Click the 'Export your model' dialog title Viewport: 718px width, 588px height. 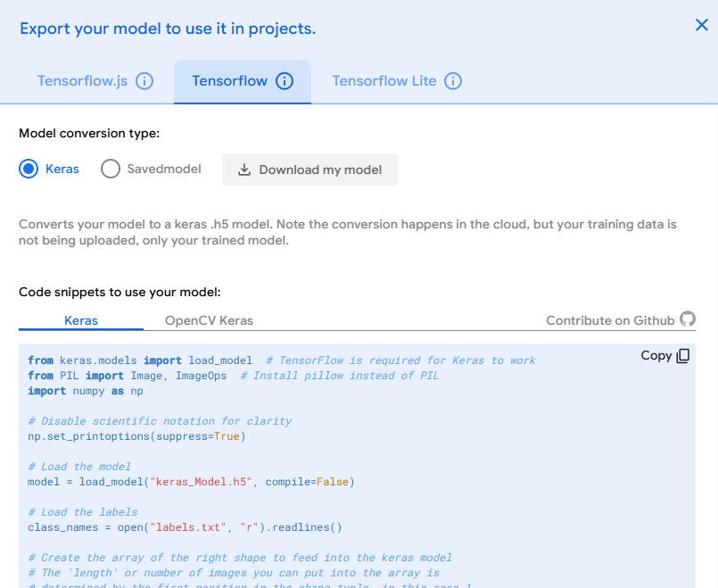pyautogui.click(x=168, y=29)
